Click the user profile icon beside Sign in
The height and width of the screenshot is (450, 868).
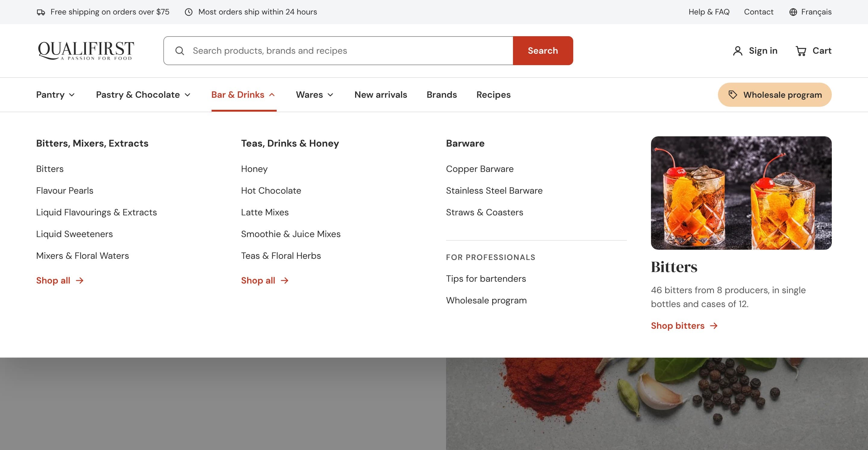click(x=737, y=51)
